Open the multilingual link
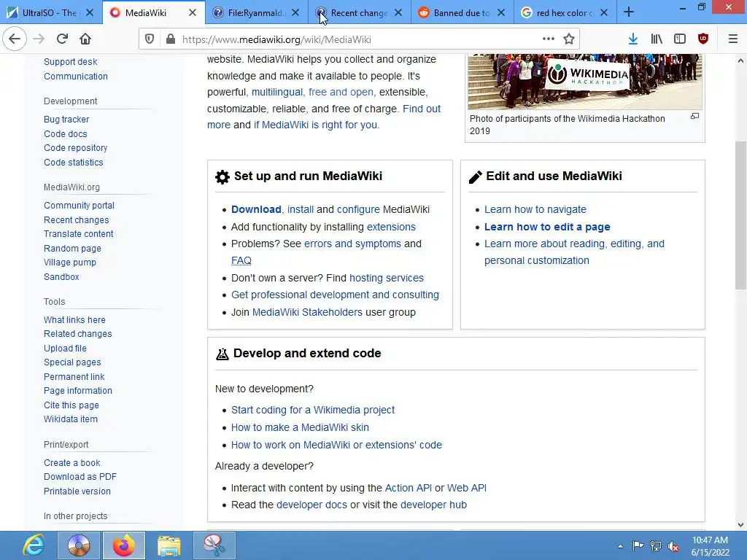Screen dimensions: 747x560 [x=276, y=92]
